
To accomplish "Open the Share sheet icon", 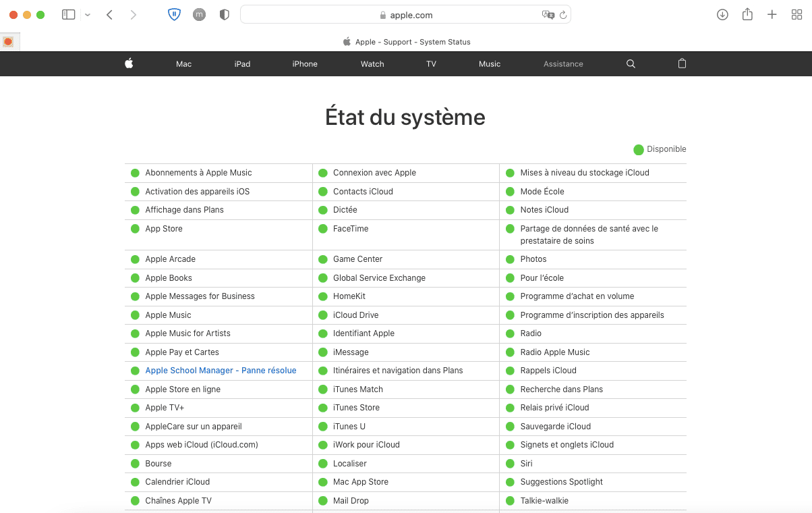I will [747, 15].
